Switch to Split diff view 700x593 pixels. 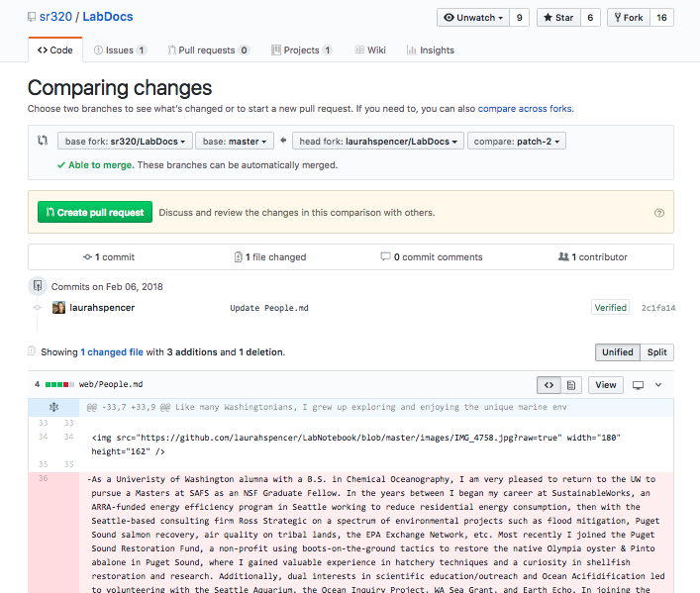656,351
